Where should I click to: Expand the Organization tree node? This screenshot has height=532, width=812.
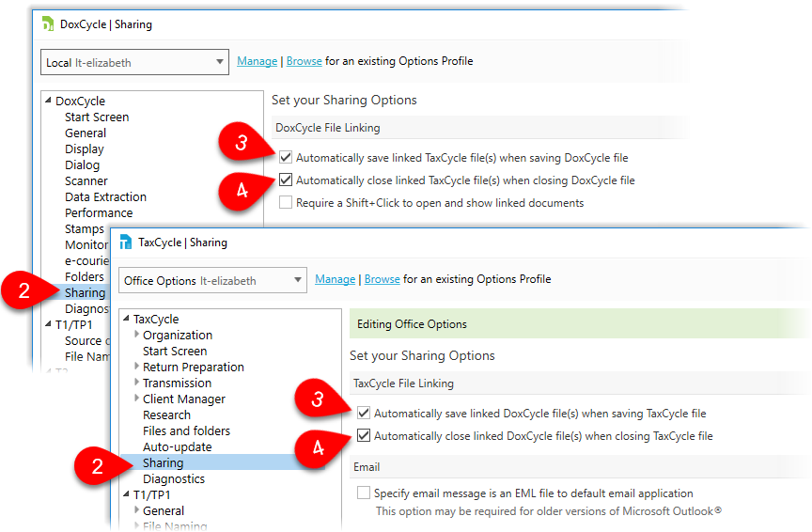pyautogui.click(x=136, y=334)
